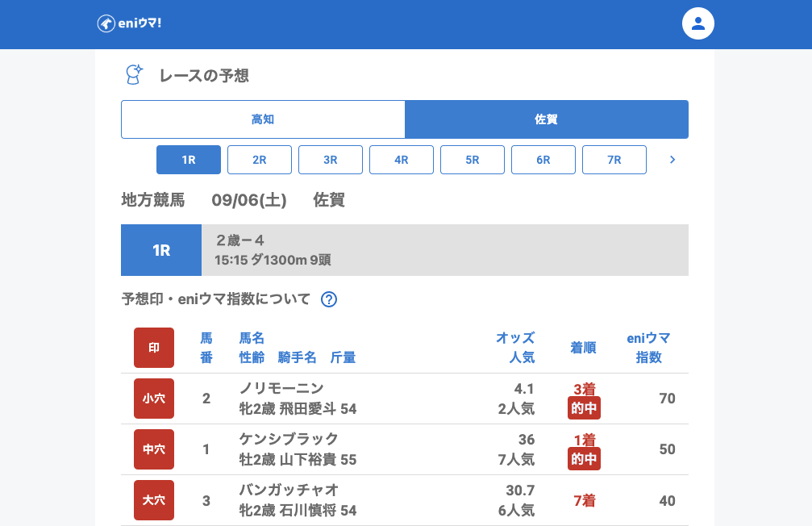This screenshot has width=812, height=526.
Task: Click the 中穴 mark badge
Action: pos(154,449)
